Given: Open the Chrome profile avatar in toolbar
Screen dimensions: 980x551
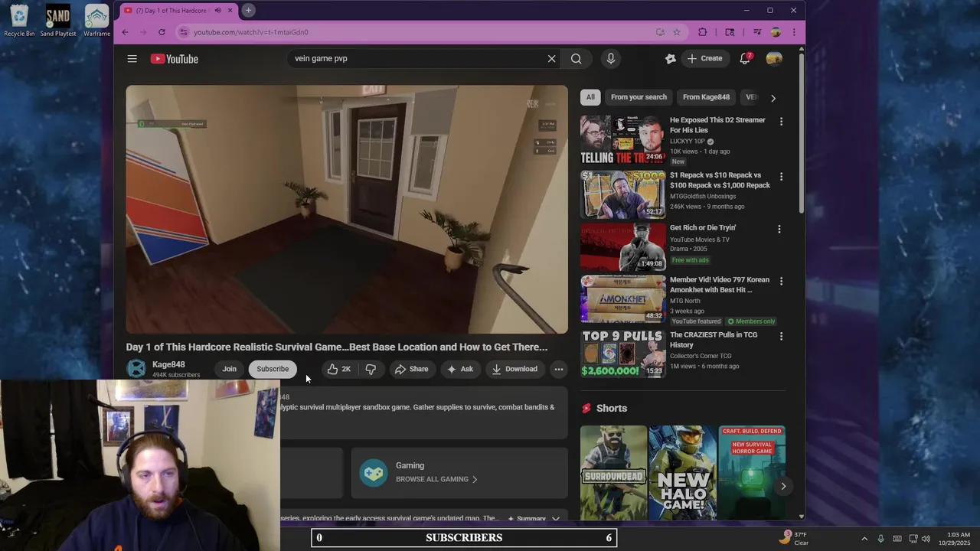Looking at the screenshot, I should [776, 32].
